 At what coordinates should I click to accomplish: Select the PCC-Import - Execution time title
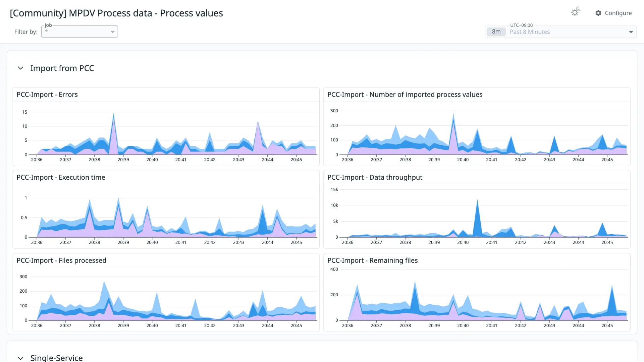[61, 177]
